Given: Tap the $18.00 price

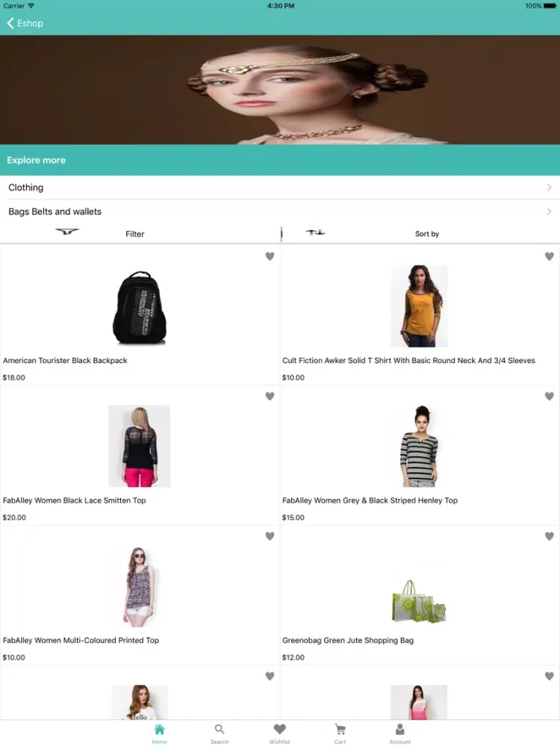Looking at the screenshot, I should (x=13, y=377).
